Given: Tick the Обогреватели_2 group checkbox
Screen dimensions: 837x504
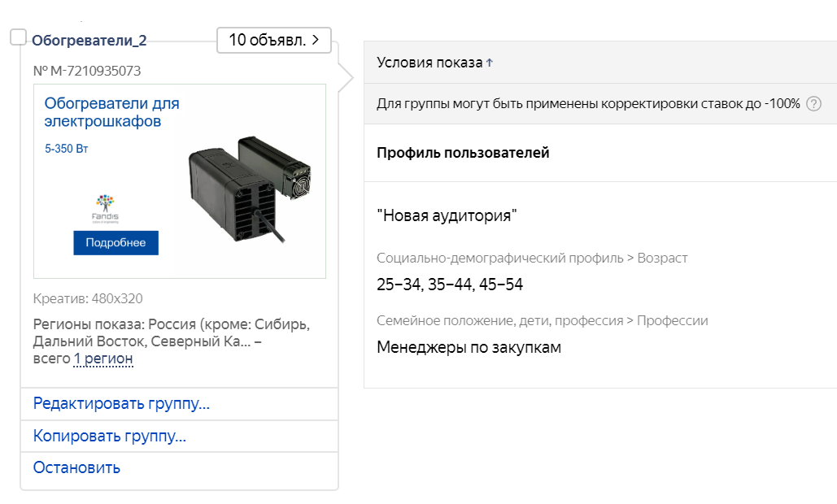Looking at the screenshot, I should 18,37.
